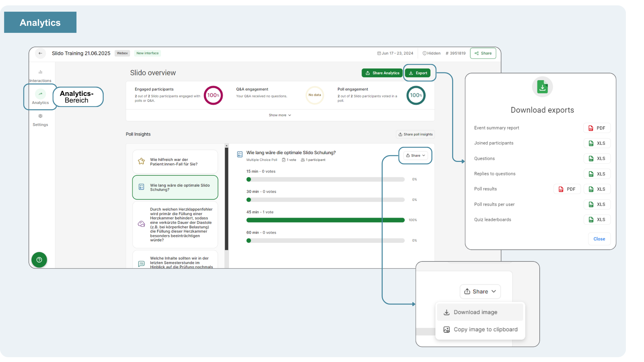
Task: Open the Interactions sidebar section
Action: point(40,76)
